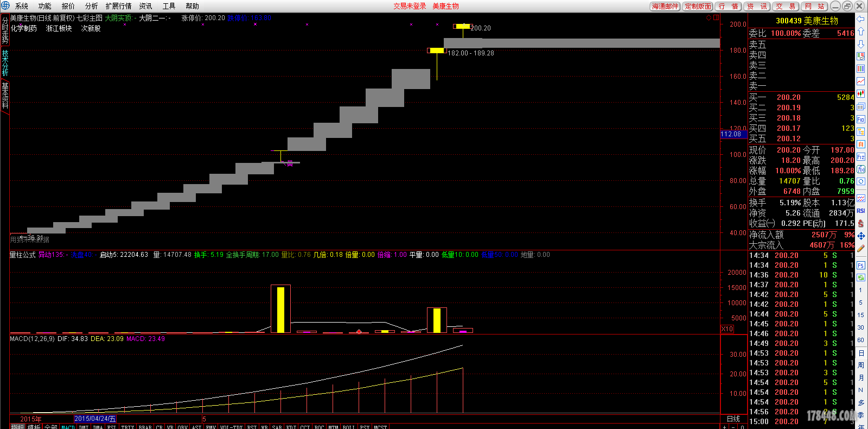Click the 2015/04/24 date marker on timeline
The width and height of the screenshot is (868, 429).
coord(95,419)
